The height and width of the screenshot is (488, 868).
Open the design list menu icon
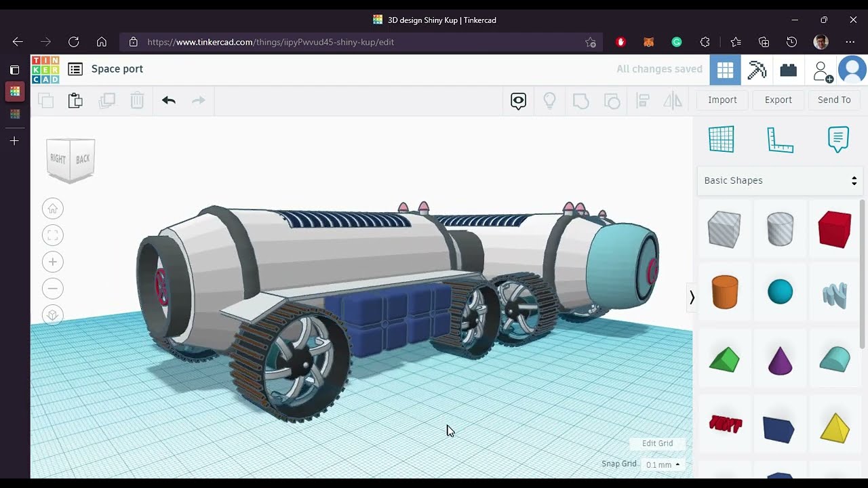click(x=75, y=69)
